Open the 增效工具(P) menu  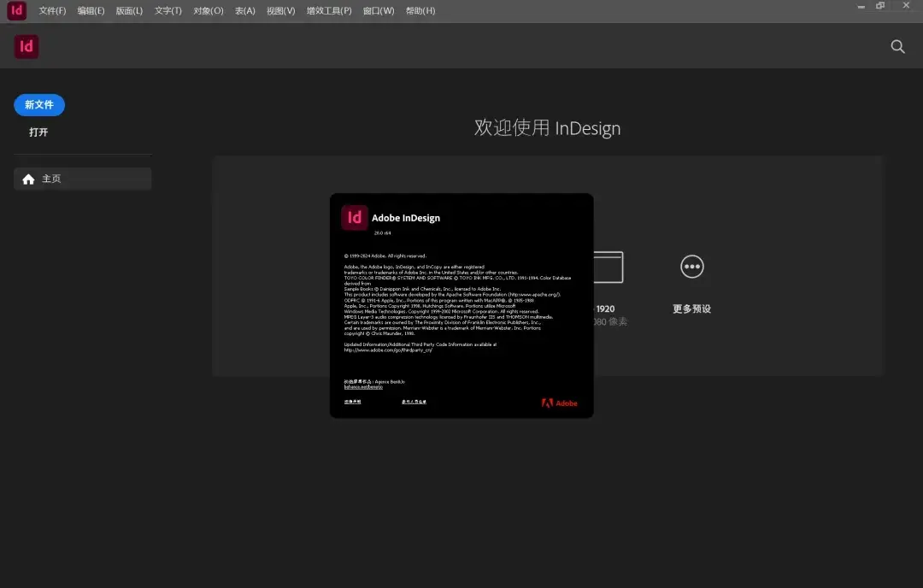tap(329, 11)
